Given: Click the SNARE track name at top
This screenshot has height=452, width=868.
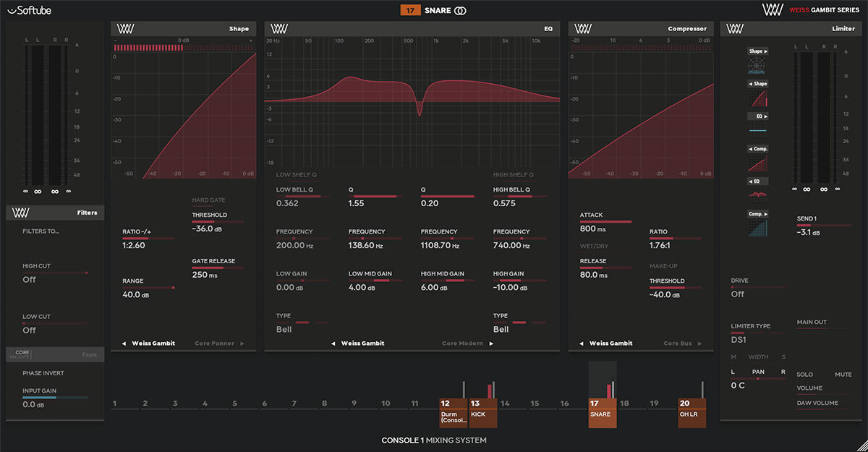Looking at the screenshot, I should click(437, 11).
